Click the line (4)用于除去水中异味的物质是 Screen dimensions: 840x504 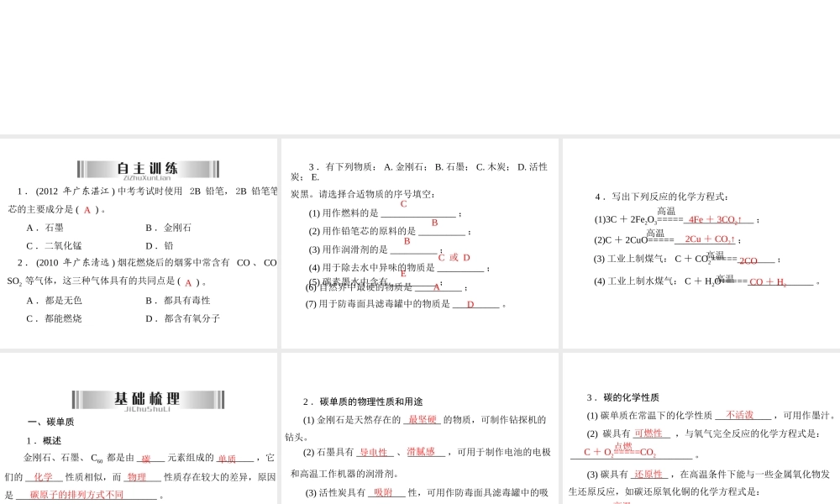coord(399,268)
